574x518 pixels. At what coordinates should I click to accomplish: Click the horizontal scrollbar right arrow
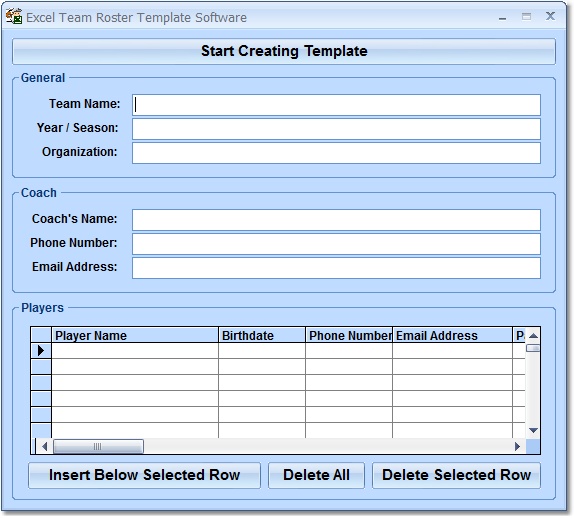coord(517,447)
